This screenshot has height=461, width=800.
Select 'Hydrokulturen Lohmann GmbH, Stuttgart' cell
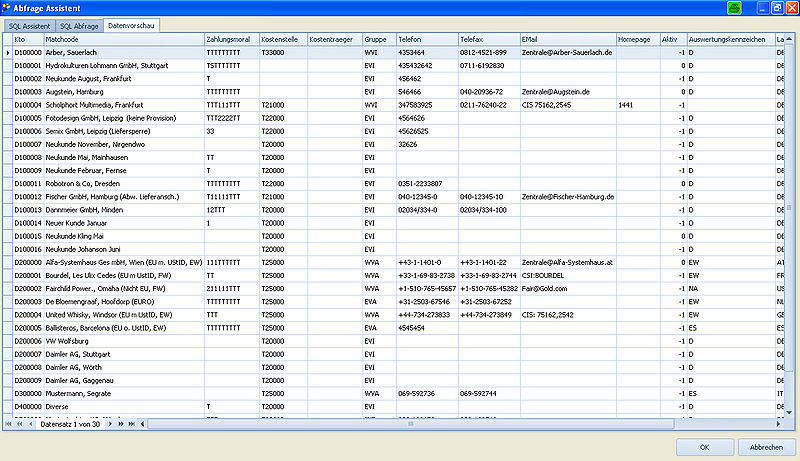point(124,66)
